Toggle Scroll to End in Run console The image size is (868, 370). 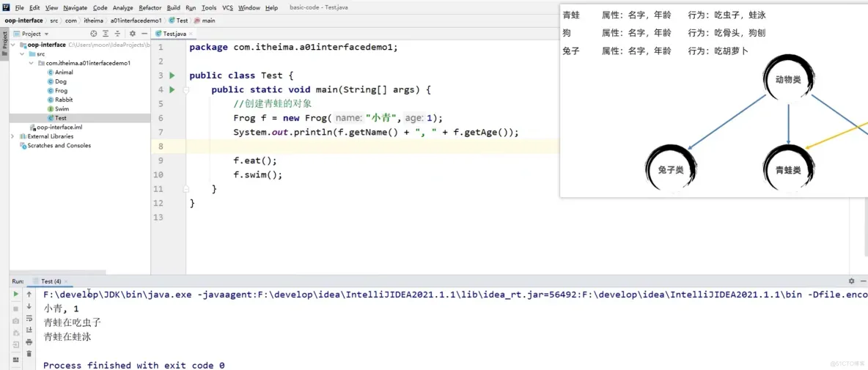(x=29, y=330)
